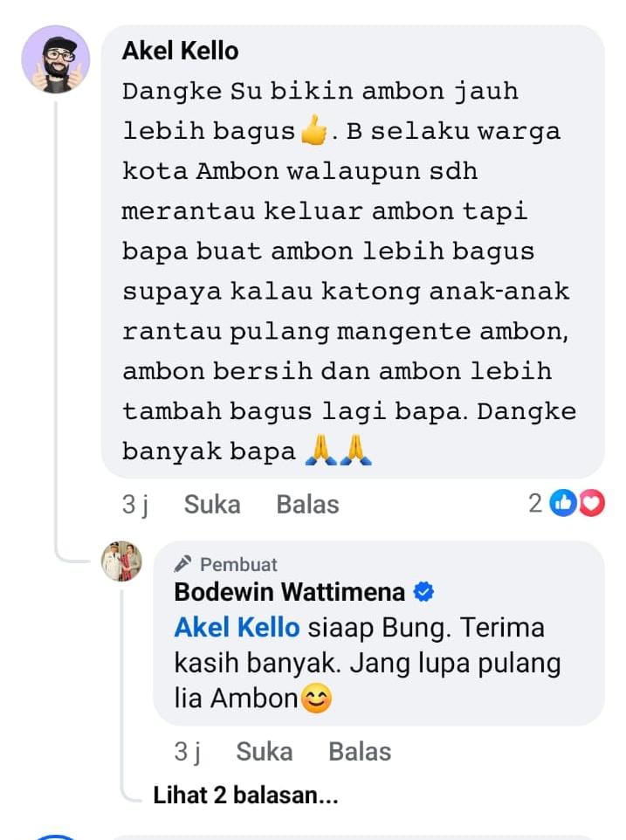This screenshot has width=626, height=840.
Task: Click the thumbs-up emoji in Akel's comment
Action: tap(313, 130)
